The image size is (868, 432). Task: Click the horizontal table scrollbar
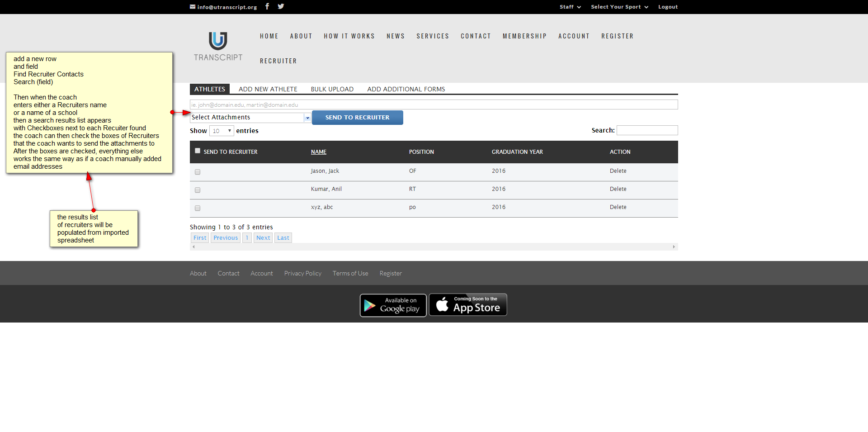click(x=434, y=247)
